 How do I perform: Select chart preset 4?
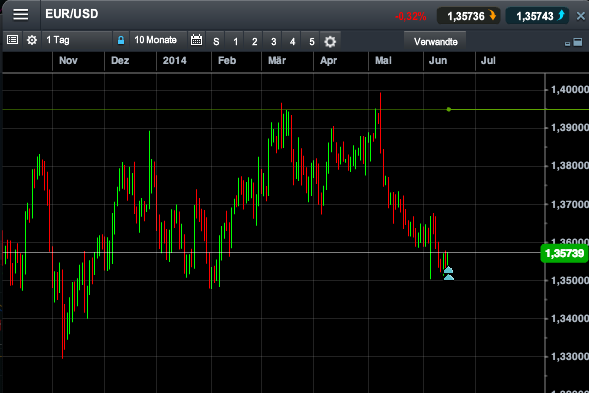click(x=292, y=41)
